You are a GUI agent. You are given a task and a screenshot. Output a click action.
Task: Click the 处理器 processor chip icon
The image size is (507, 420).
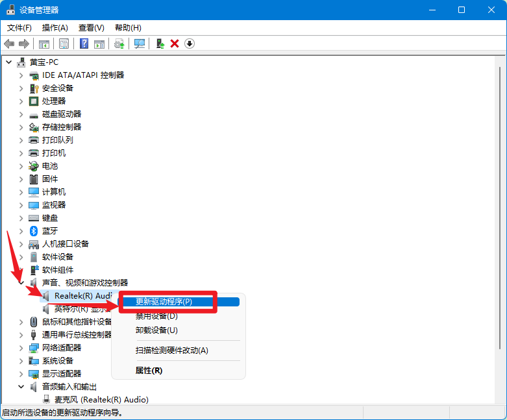(34, 101)
